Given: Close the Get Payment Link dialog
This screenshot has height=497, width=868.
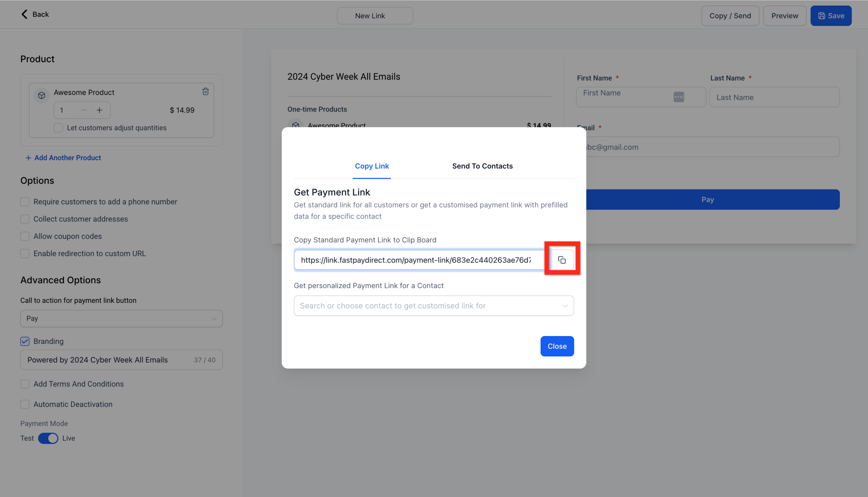Looking at the screenshot, I should pyautogui.click(x=557, y=346).
